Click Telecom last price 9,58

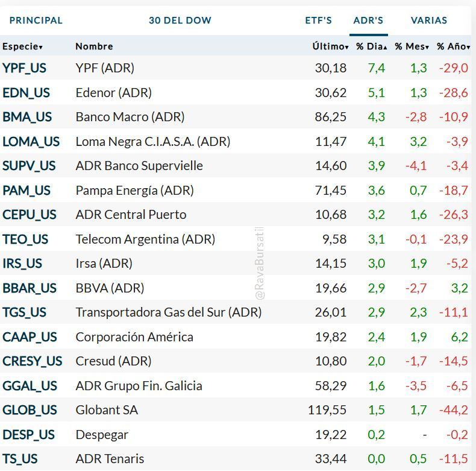coord(334,239)
